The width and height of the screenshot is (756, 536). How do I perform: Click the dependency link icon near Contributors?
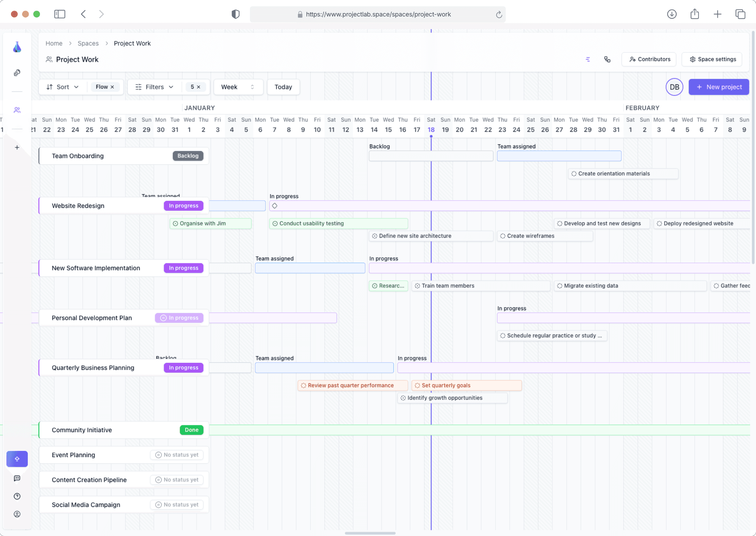pos(607,59)
